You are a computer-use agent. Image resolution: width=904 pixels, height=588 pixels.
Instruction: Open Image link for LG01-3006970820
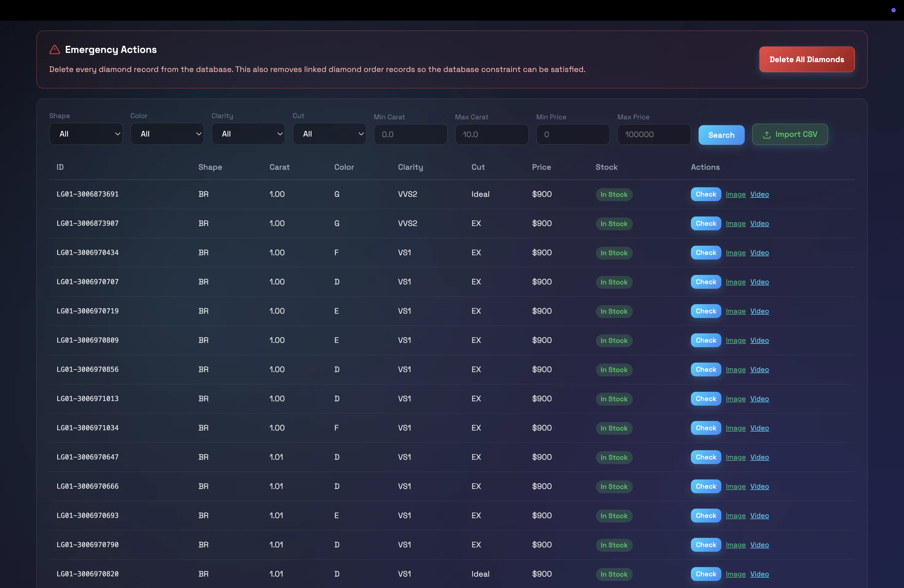point(735,574)
